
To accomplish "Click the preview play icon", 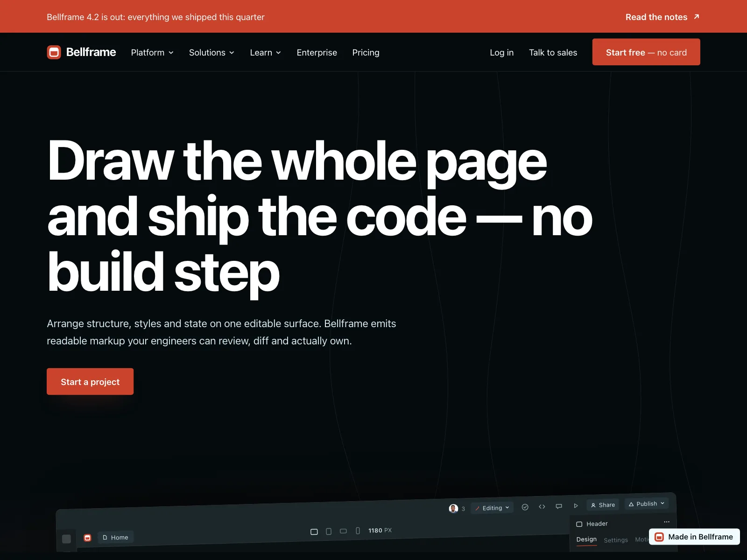I will point(576,506).
